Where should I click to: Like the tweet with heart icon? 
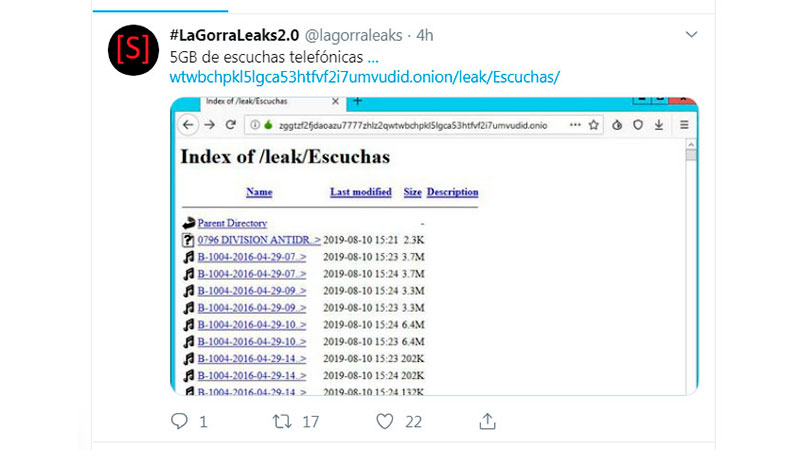(x=385, y=421)
